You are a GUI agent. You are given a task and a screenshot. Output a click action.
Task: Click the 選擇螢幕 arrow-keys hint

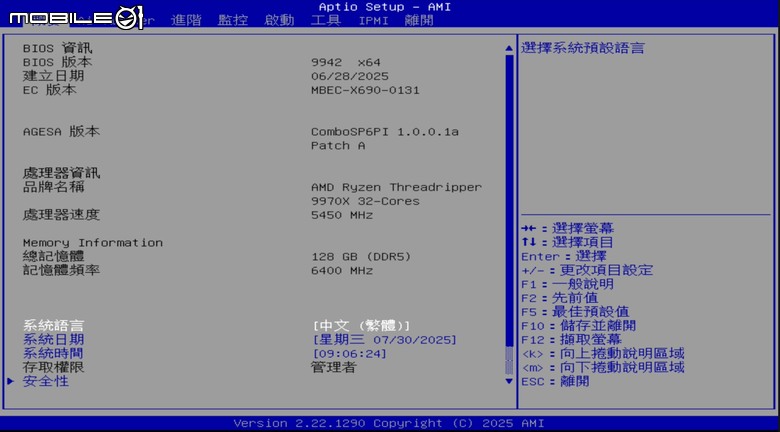(x=568, y=229)
